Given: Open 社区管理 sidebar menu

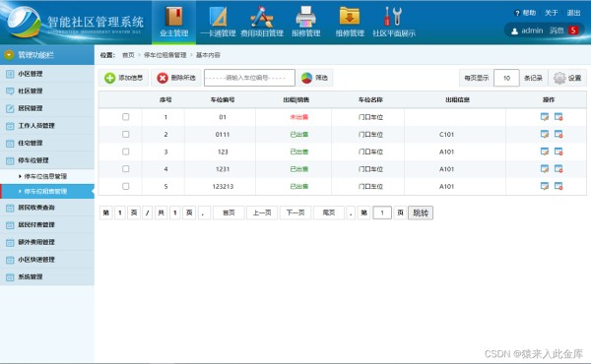Looking at the screenshot, I should [x=47, y=91].
